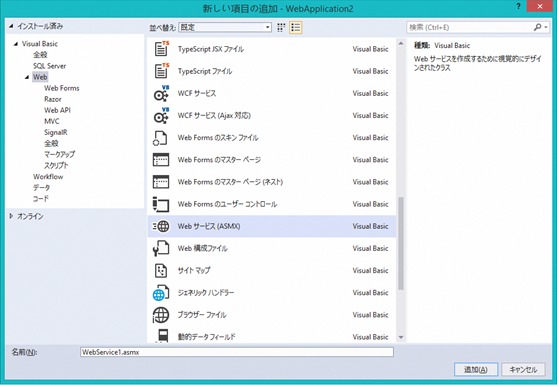Click the マスター ページ (ネスト) icon
The width and height of the screenshot is (557, 385).
coord(161,181)
